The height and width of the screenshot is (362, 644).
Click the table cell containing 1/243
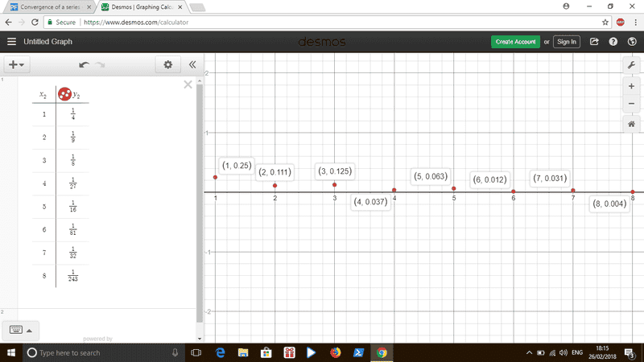coord(72,276)
